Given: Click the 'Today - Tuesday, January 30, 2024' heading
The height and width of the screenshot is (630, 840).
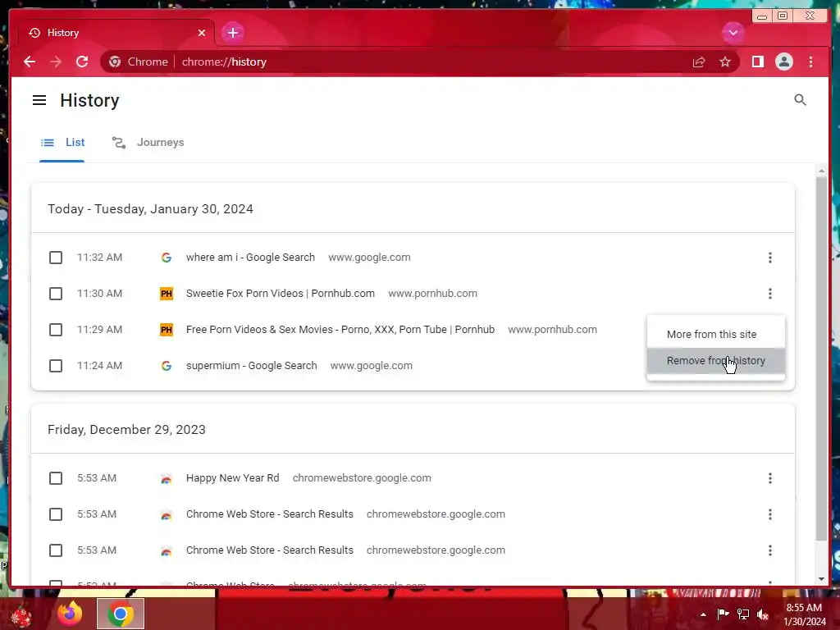Looking at the screenshot, I should [151, 209].
